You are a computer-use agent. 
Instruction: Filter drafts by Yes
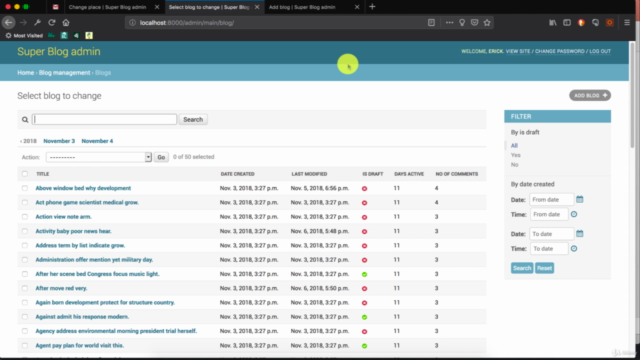tap(516, 155)
